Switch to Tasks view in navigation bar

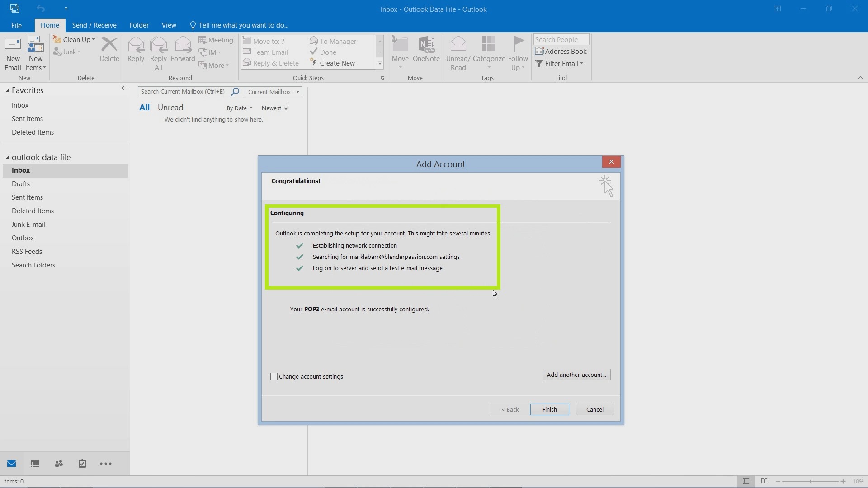click(82, 464)
